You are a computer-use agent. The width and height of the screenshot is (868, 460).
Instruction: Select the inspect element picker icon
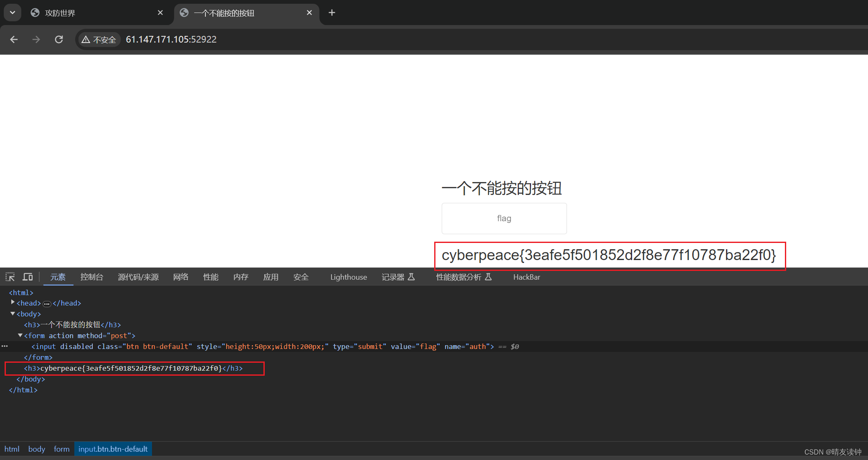10,277
